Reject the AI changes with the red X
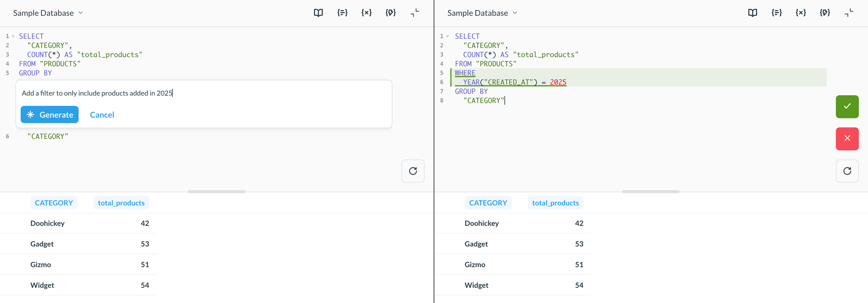This screenshot has width=868, height=303. tap(847, 139)
